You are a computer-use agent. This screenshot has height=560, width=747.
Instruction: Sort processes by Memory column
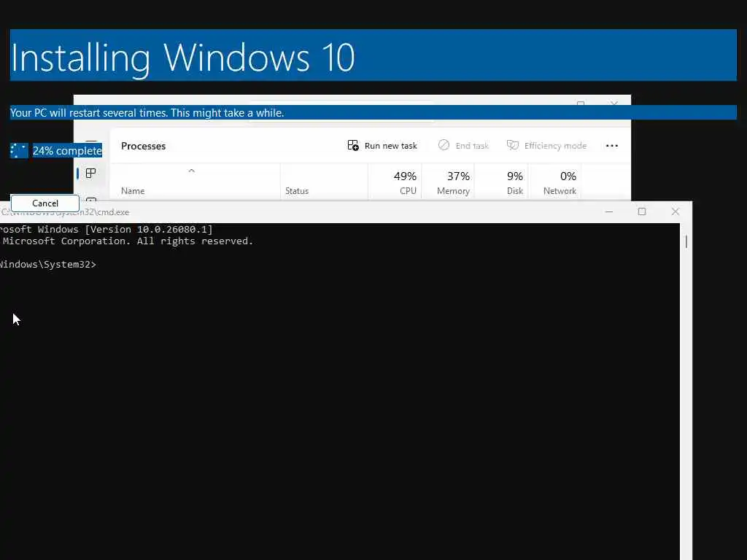[449, 182]
